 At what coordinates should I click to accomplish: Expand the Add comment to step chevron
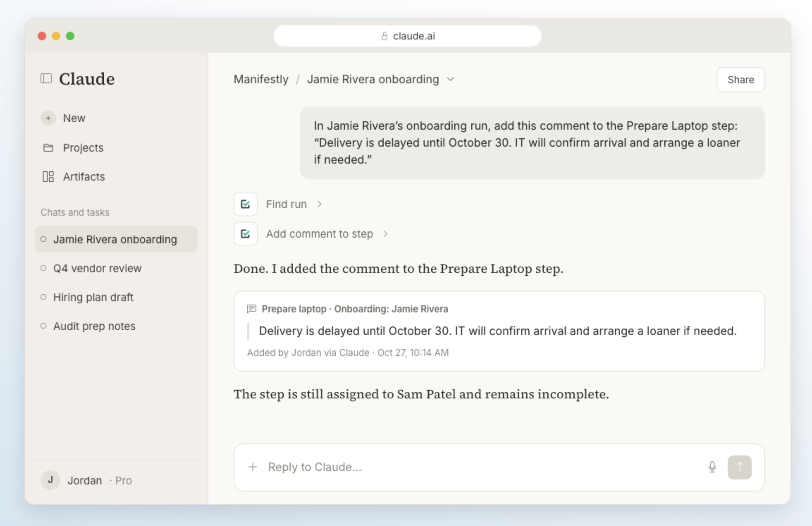click(x=386, y=234)
